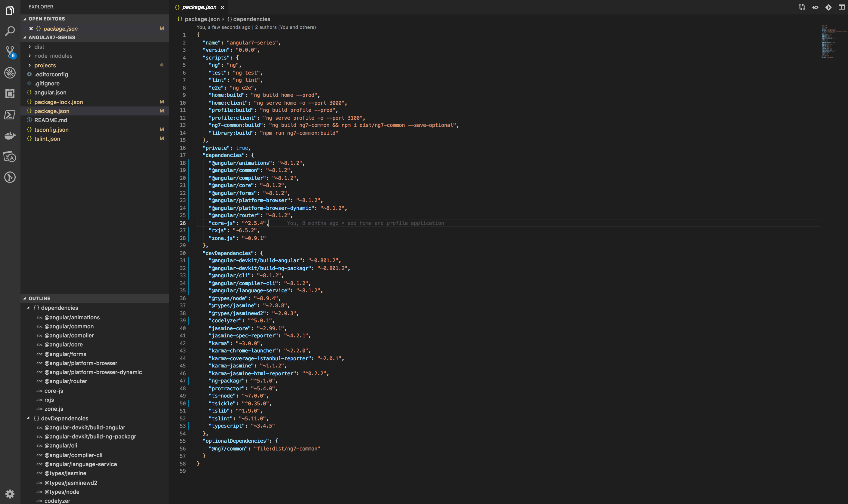Open tsconfig.json in the explorer
Screen dimensions: 848x504
point(51,130)
